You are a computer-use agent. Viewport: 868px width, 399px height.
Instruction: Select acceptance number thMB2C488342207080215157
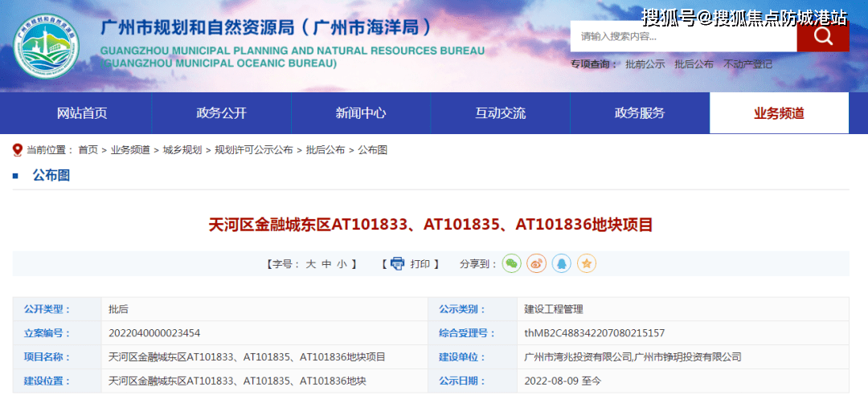click(595, 333)
